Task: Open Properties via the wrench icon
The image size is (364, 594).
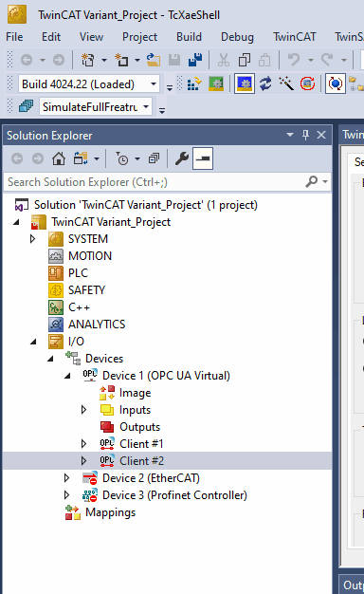Action: (182, 158)
